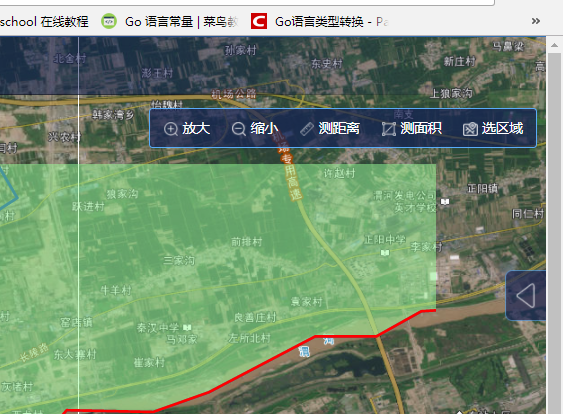Select the ruler measure distance icon

click(x=307, y=129)
